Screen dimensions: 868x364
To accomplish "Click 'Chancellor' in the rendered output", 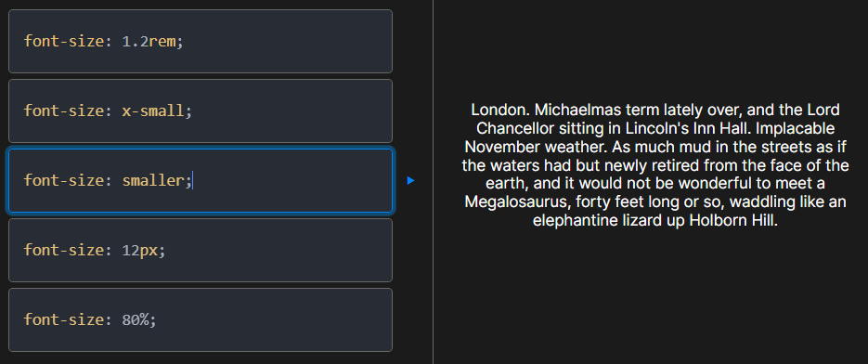I will click(513, 128).
